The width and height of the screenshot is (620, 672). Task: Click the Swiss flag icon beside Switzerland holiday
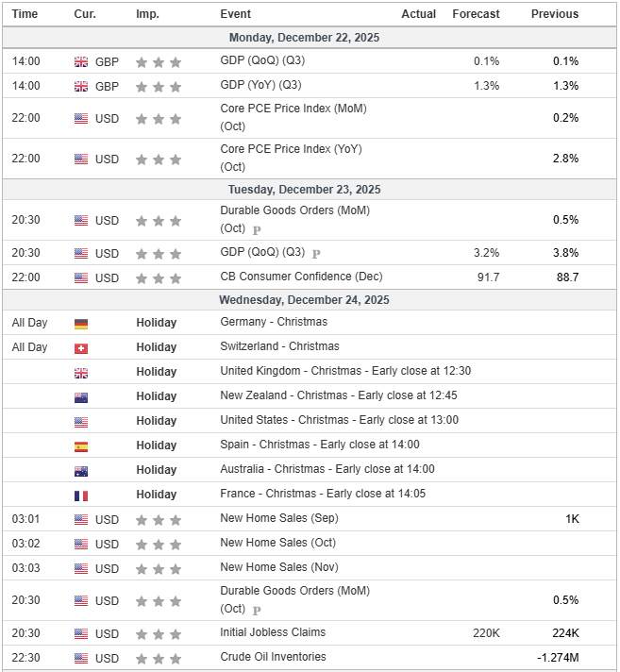(81, 347)
